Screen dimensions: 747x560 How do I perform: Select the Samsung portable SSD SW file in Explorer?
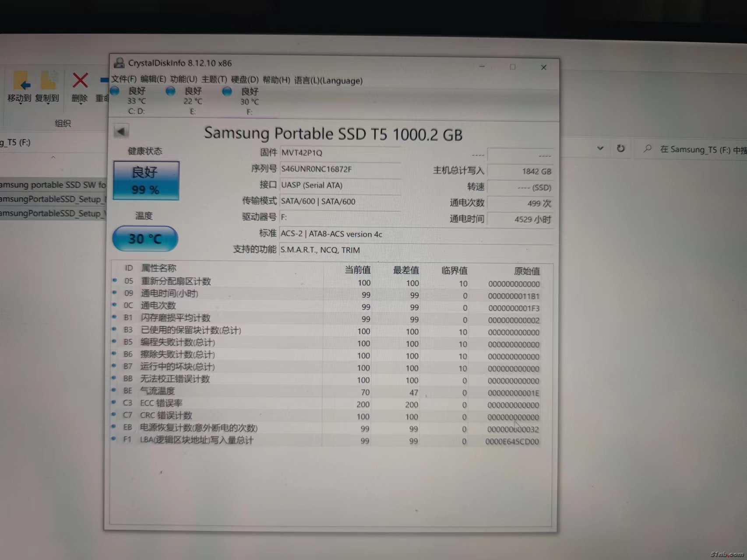coord(53,185)
